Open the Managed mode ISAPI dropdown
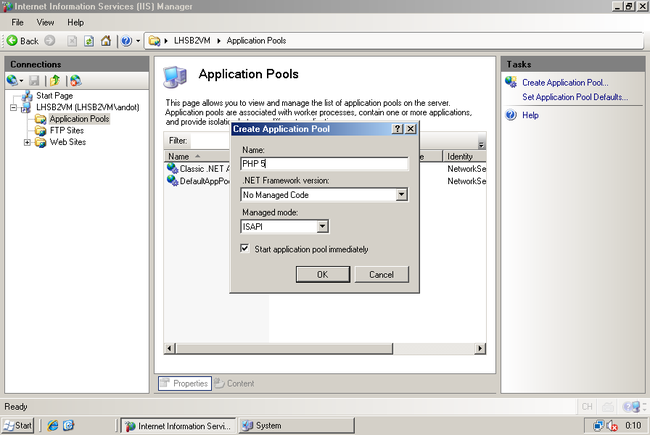Image resolution: width=650 pixels, height=435 pixels. (322, 226)
